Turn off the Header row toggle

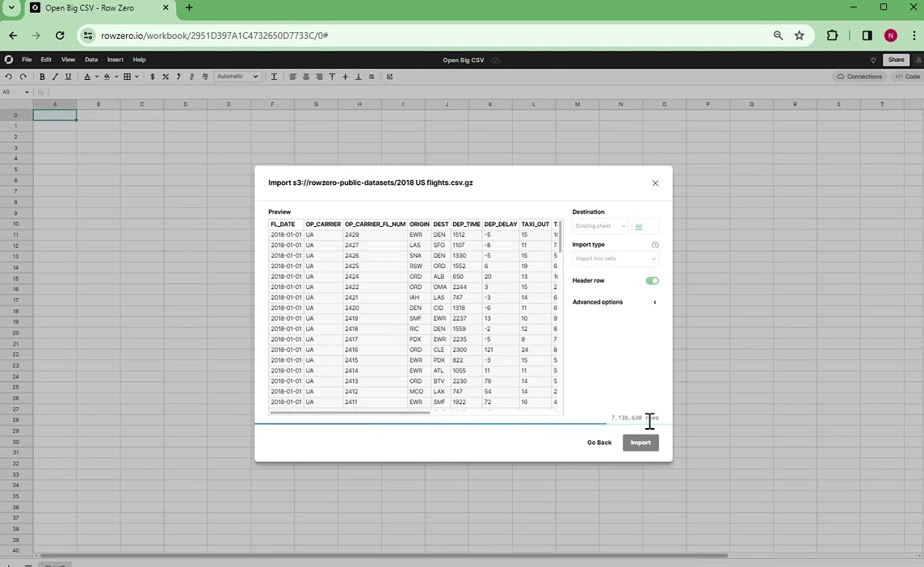coord(652,280)
